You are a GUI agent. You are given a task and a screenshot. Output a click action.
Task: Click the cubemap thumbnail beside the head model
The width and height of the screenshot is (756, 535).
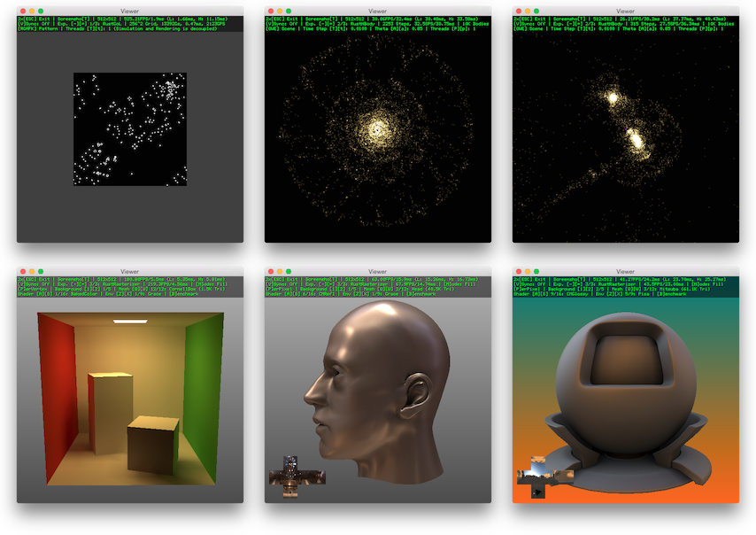pyautogui.click(x=290, y=477)
